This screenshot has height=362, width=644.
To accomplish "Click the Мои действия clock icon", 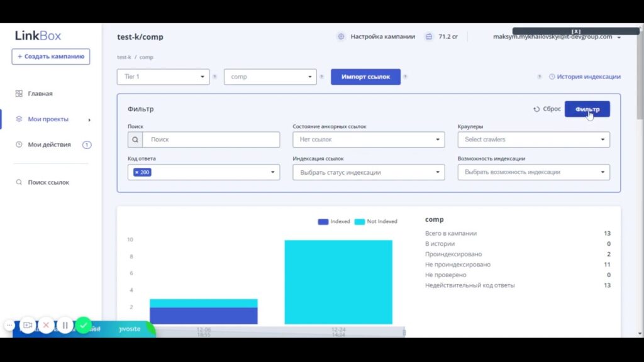I will click(19, 145).
